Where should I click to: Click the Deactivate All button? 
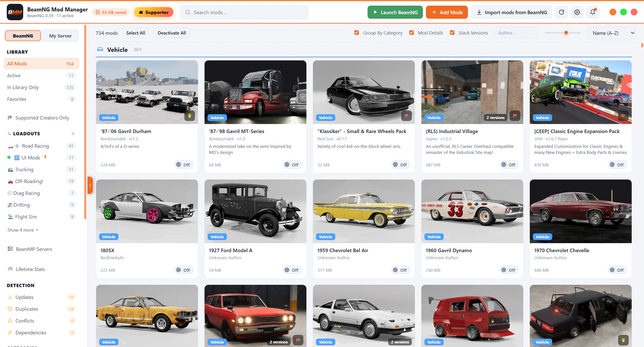(172, 33)
